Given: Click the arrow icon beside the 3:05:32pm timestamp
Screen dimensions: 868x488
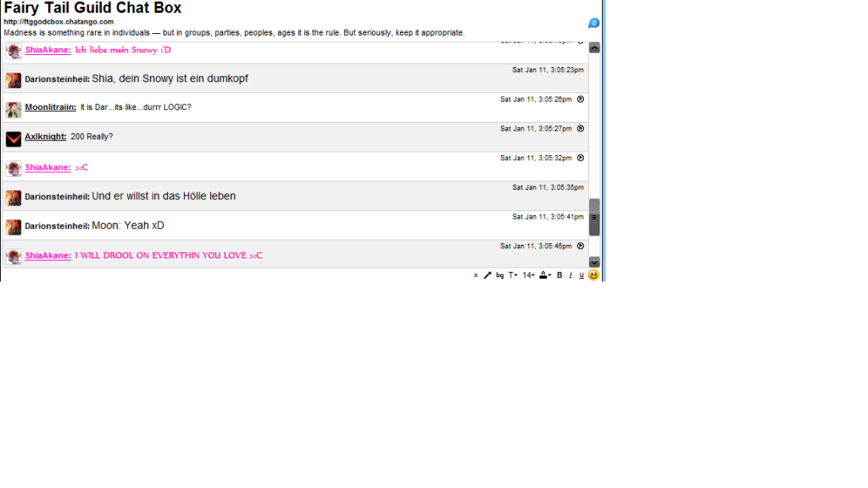Looking at the screenshot, I should [581, 158].
